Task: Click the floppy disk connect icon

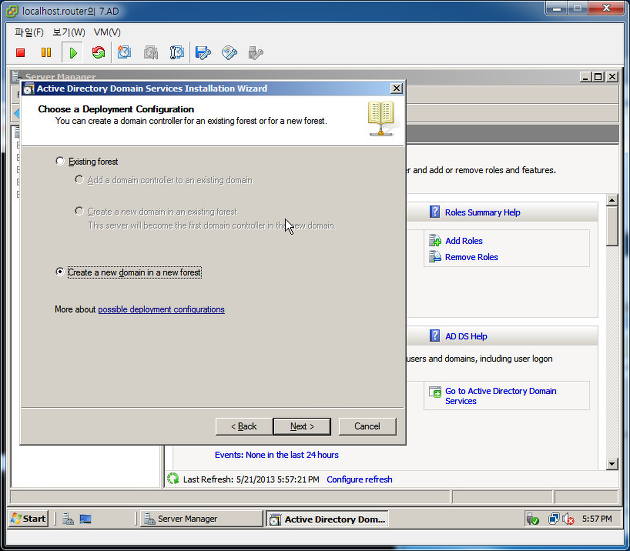Action: coord(203,53)
